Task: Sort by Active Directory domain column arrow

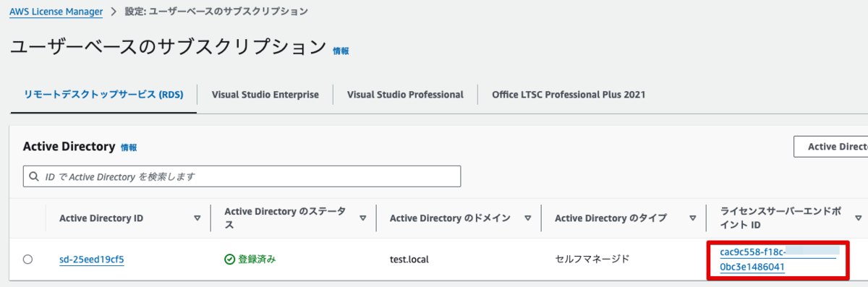Action: click(x=528, y=218)
